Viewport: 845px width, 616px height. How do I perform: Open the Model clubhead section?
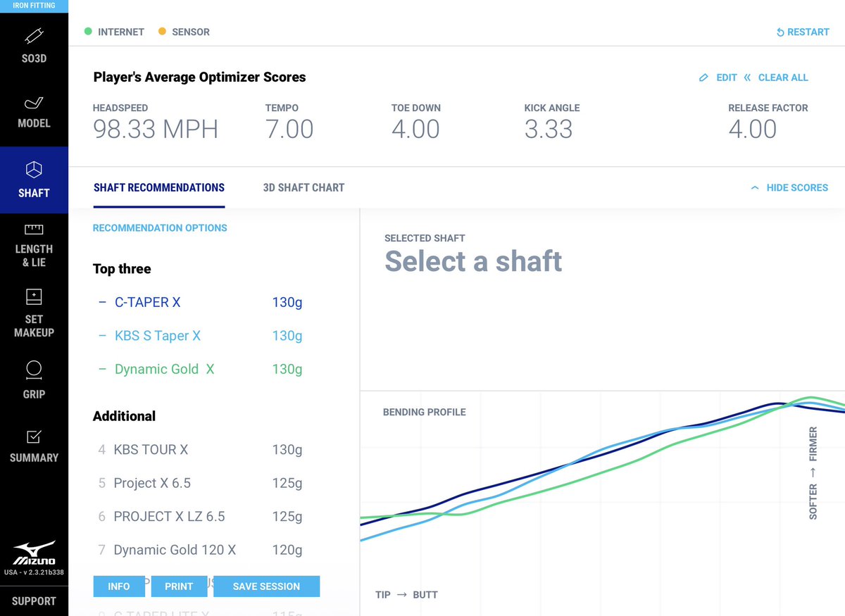click(x=34, y=113)
